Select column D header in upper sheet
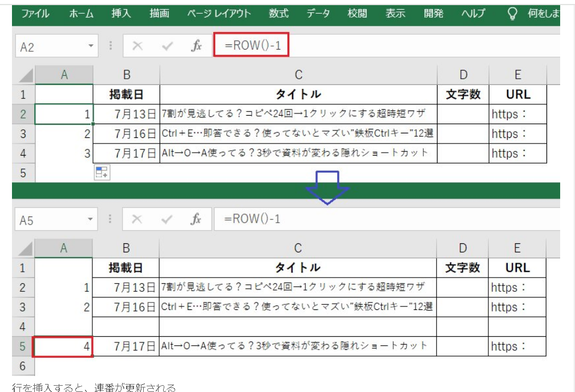 pos(463,75)
